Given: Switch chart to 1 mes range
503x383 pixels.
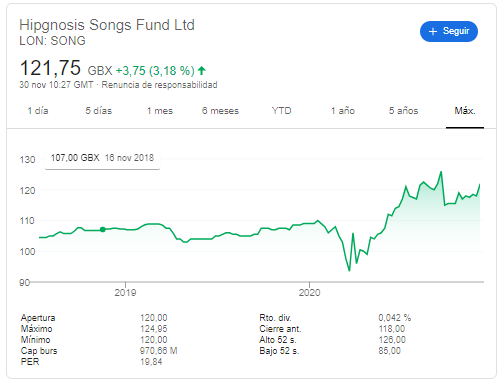Looking at the screenshot, I should [160, 111].
